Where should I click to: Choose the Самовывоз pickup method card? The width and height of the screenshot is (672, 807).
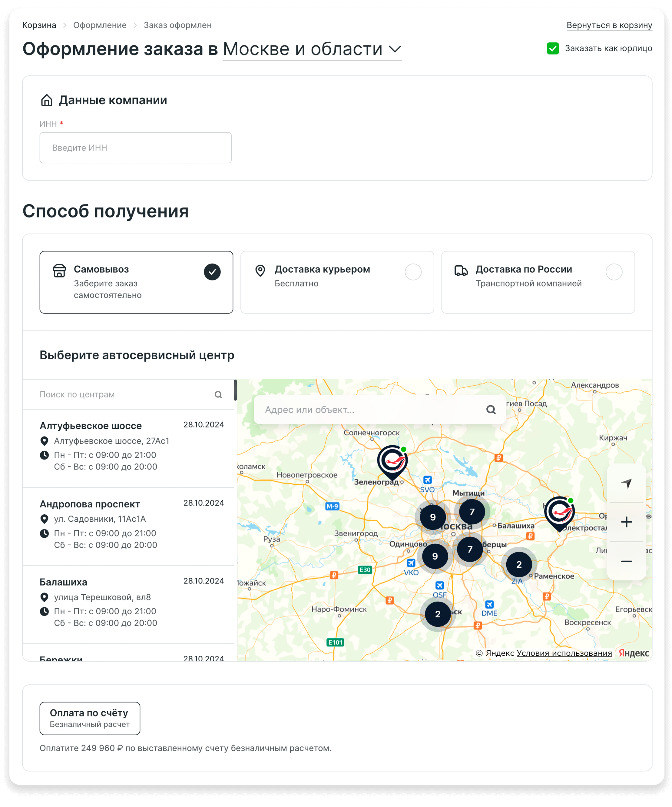136,282
